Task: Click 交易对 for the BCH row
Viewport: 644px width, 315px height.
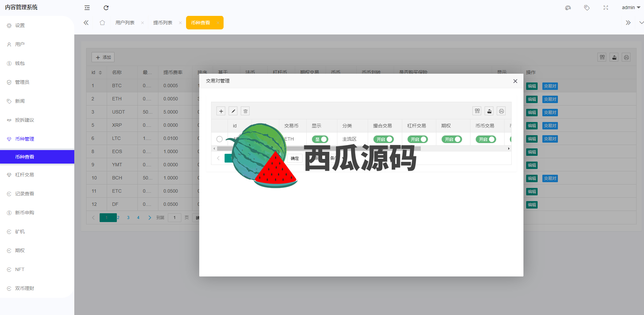Action: tap(550, 178)
